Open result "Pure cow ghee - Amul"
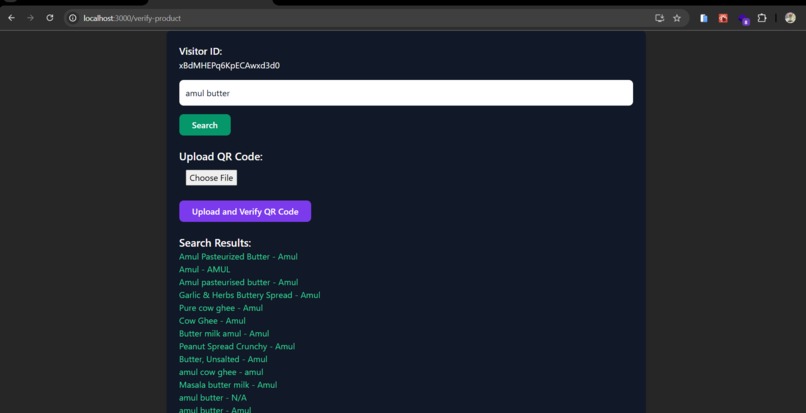Image resolution: width=806 pixels, height=413 pixels. point(221,308)
